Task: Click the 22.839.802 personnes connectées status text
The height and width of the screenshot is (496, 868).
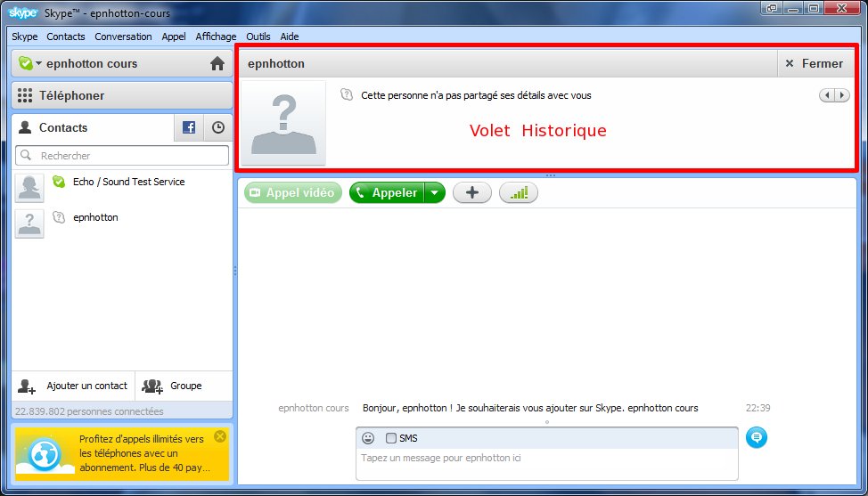Action: (89, 411)
